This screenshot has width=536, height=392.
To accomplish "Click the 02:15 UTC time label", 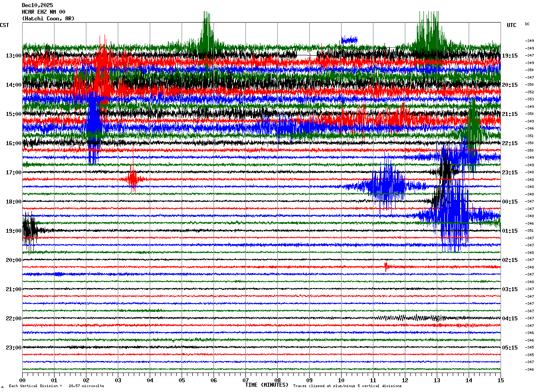I will (510, 260).
